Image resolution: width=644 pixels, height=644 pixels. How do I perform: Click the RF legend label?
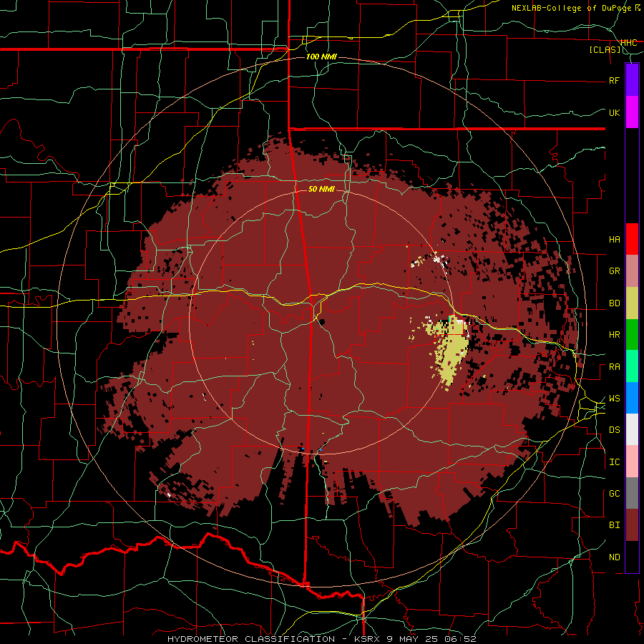[x=614, y=80]
